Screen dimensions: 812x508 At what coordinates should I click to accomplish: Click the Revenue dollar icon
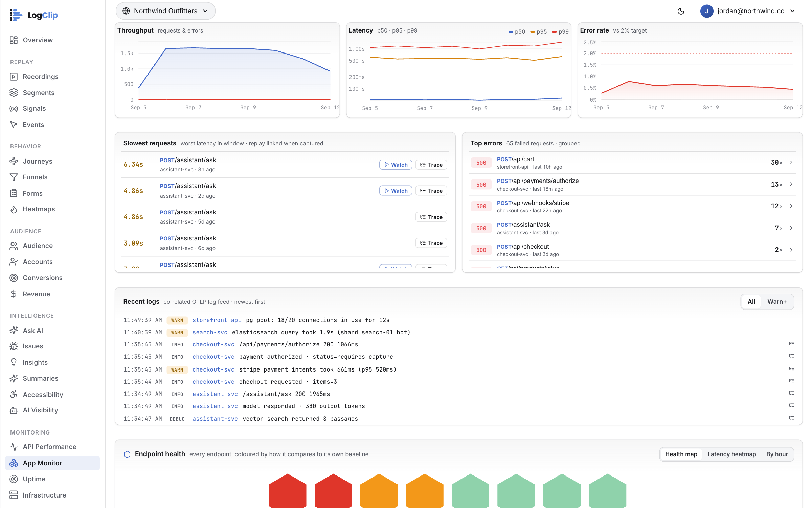tap(14, 294)
